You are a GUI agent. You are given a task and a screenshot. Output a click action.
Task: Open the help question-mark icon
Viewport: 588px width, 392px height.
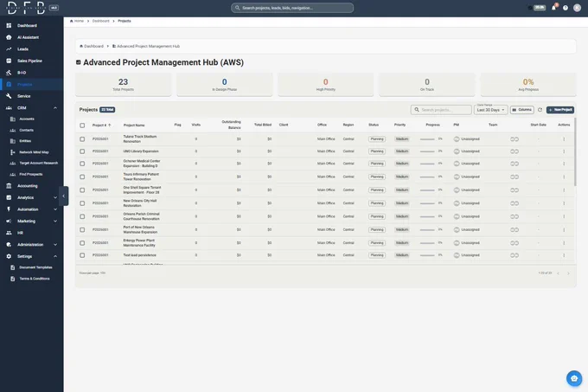pyautogui.click(x=566, y=8)
